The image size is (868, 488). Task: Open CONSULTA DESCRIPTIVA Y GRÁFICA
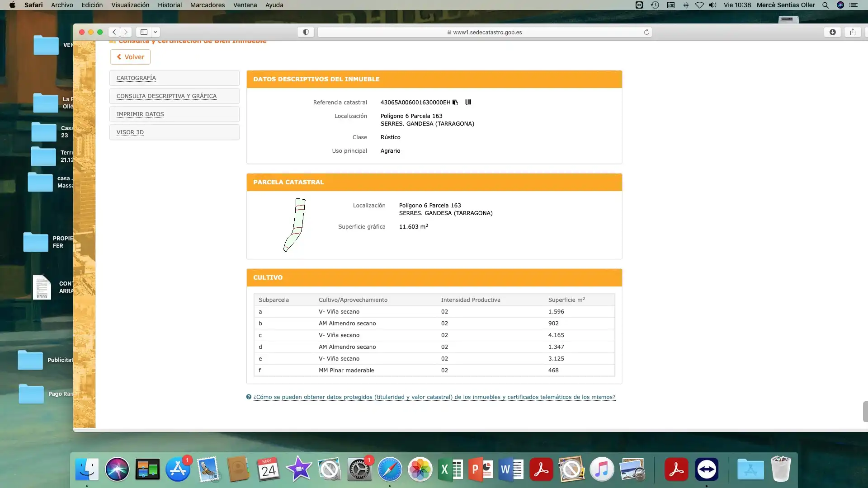[166, 96]
